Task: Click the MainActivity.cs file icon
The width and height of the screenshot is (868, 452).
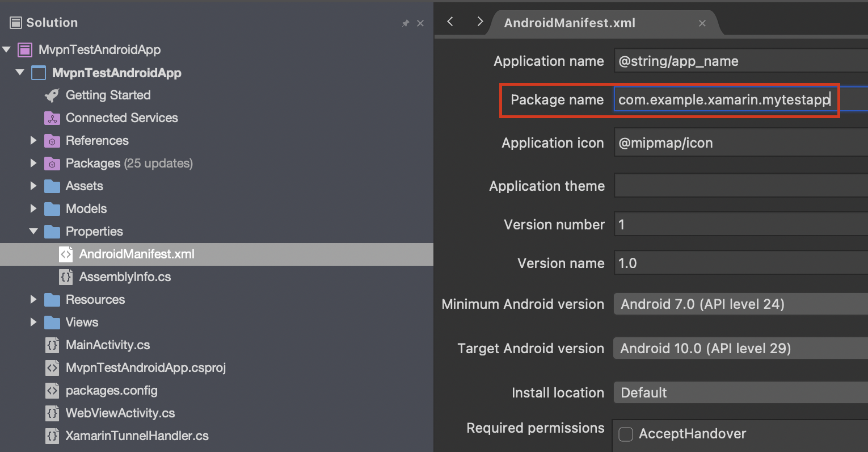Action: click(52, 345)
